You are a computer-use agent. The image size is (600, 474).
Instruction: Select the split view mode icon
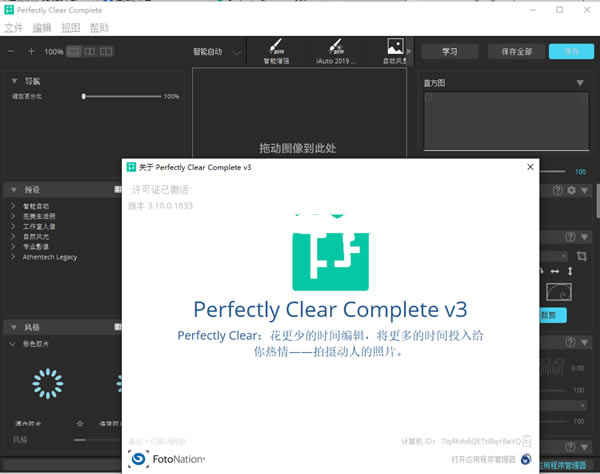pyautogui.click(x=90, y=51)
